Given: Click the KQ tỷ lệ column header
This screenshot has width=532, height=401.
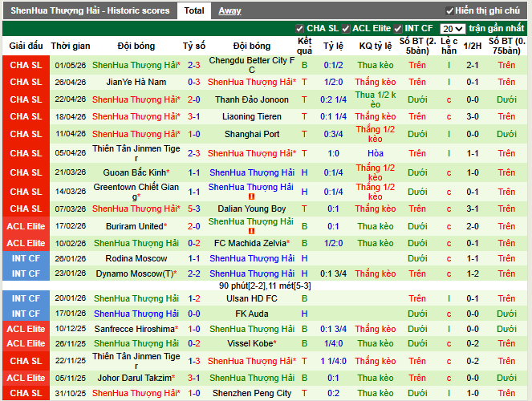Looking at the screenshot, I should 376,46.
